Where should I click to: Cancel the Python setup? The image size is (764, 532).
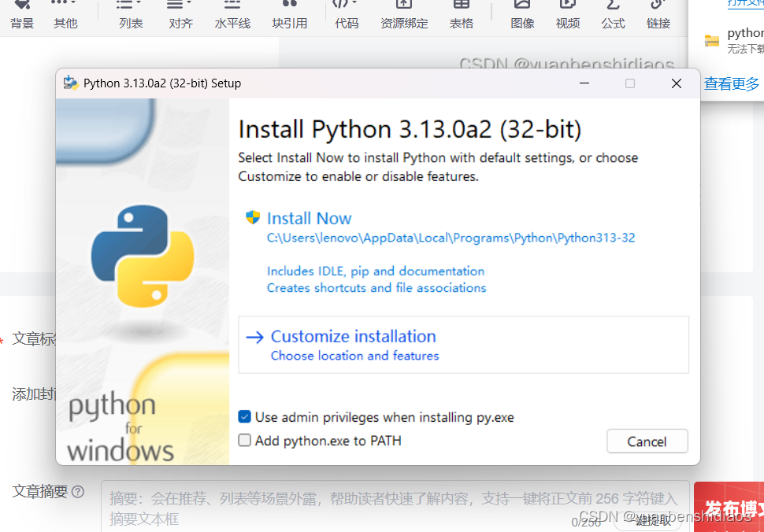tap(647, 441)
